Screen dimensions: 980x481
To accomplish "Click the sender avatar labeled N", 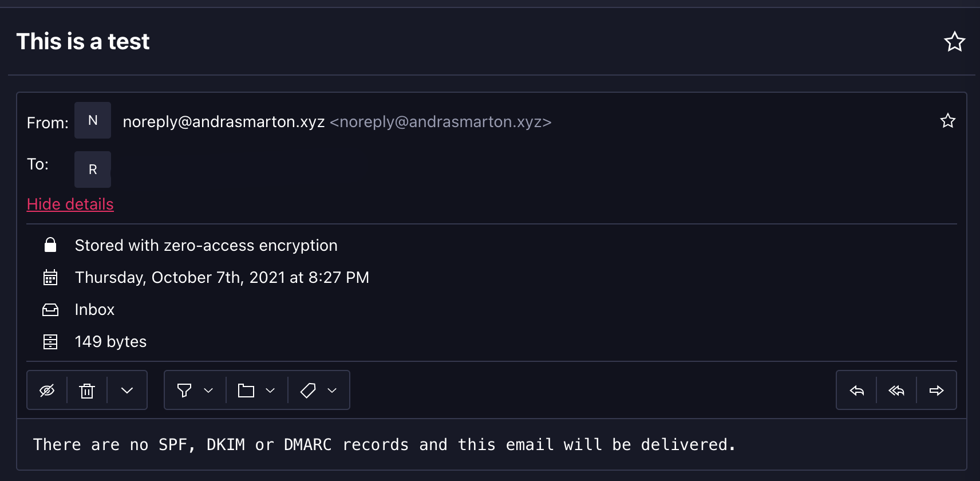I will click(93, 120).
